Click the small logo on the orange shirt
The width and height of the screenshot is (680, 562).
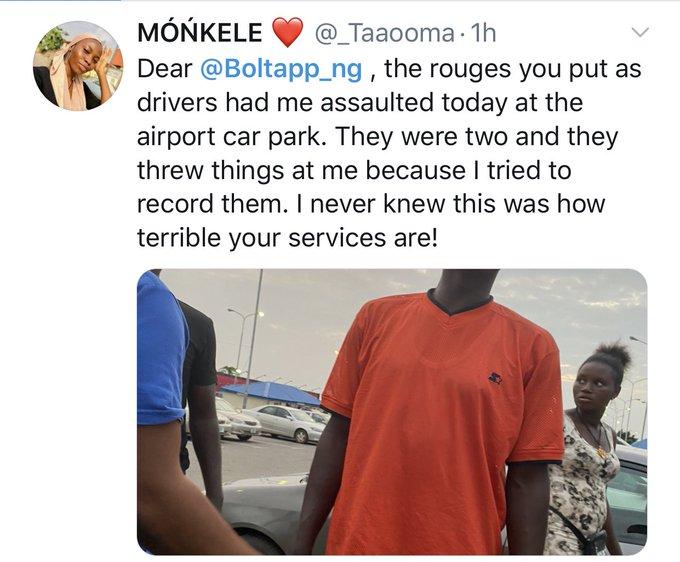click(x=495, y=378)
